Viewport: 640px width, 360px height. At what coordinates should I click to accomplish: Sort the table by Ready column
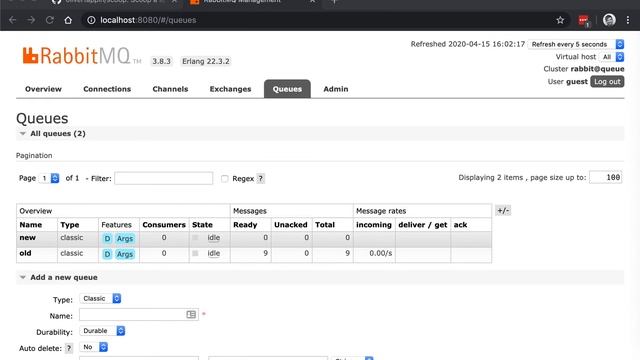pyautogui.click(x=245, y=225)
